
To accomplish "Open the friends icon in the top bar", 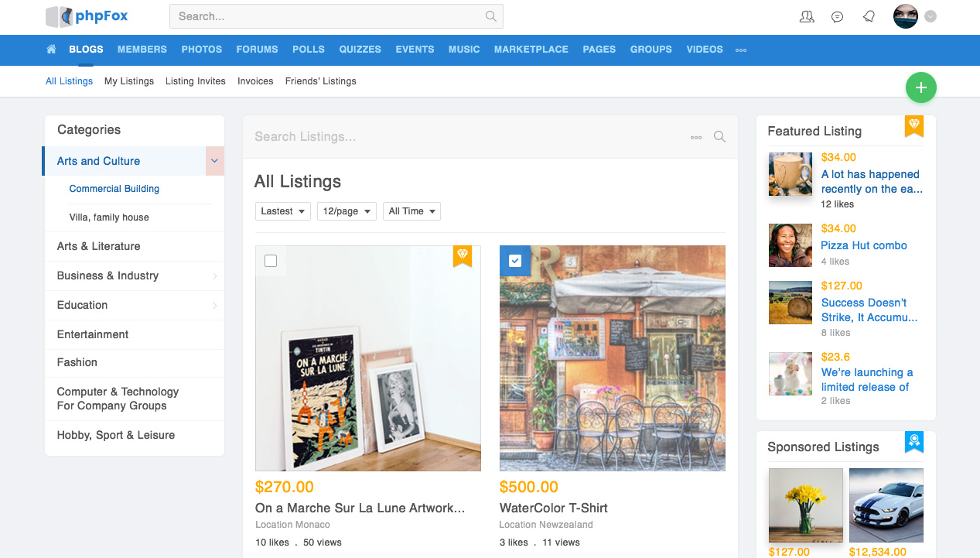I will tap(807, 16).
